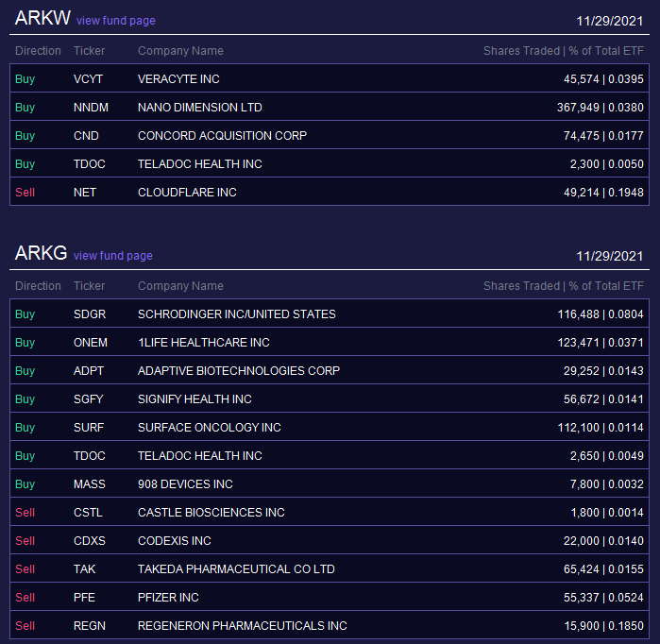Viewport: 660px width, 644px height.
Task: Click Direction column header in ARKW table
Action: 38,50
